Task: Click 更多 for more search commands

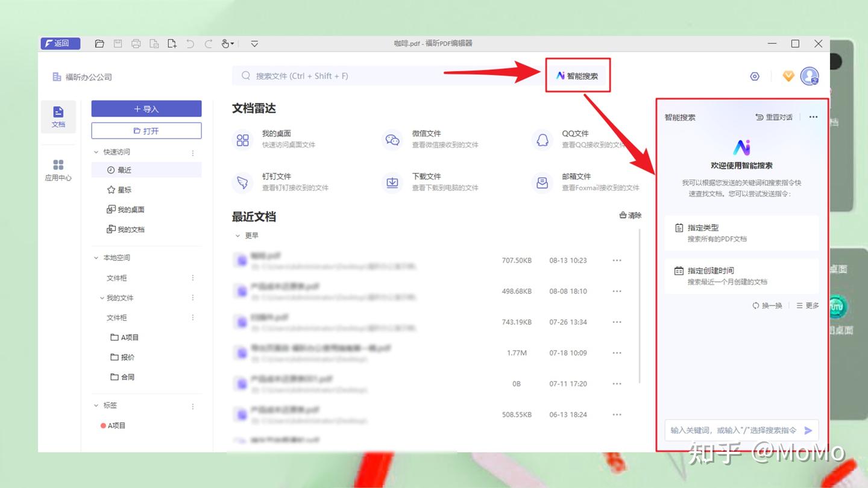Action: pyautogui.click(x=808, y=305)
